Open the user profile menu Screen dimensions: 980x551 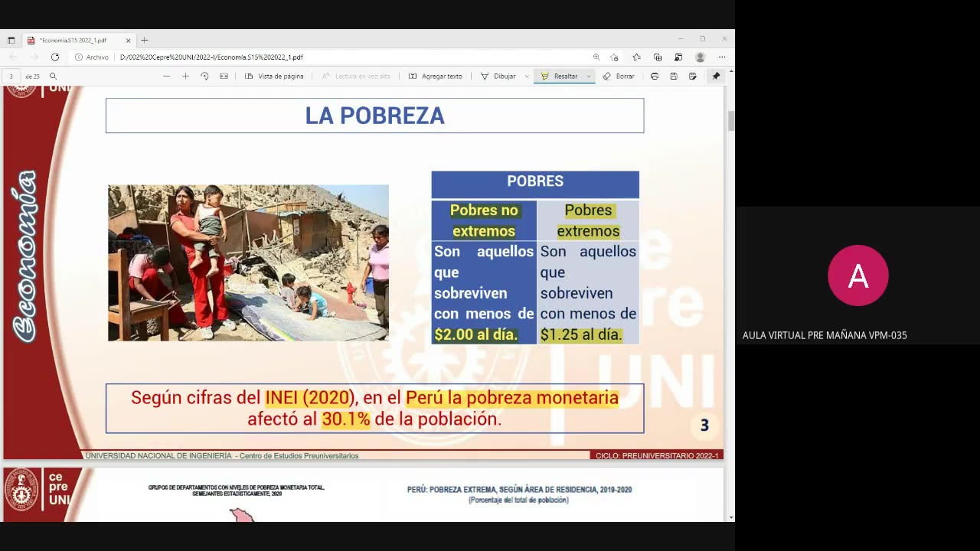[x=700, y=57]
